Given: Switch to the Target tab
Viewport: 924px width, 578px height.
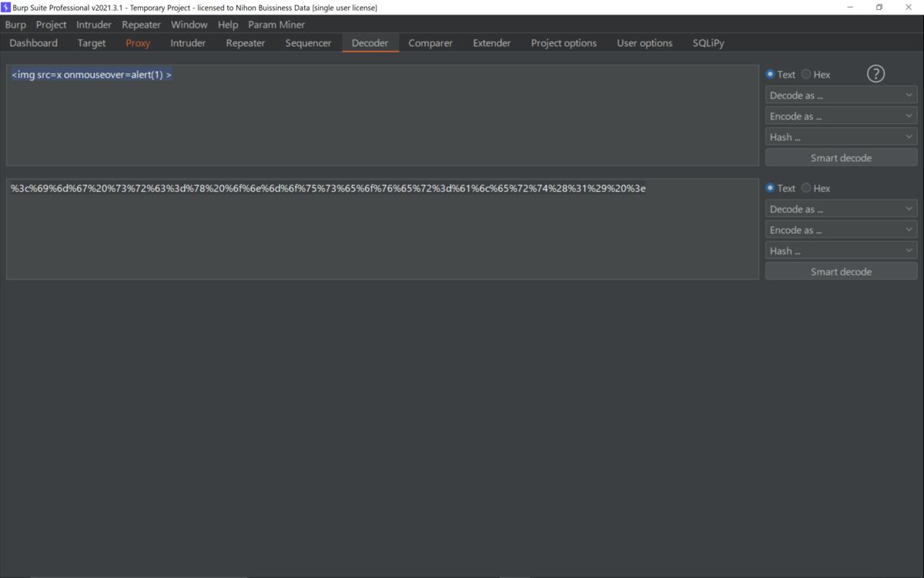Looking at the screenshot, I should click(92, 43).
